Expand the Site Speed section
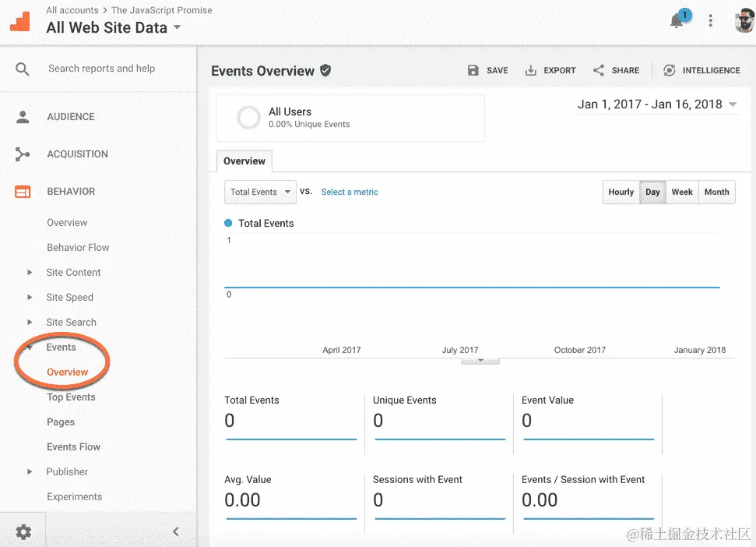Image resolution: width=756 pixels, height=547 pixels. 30,297
